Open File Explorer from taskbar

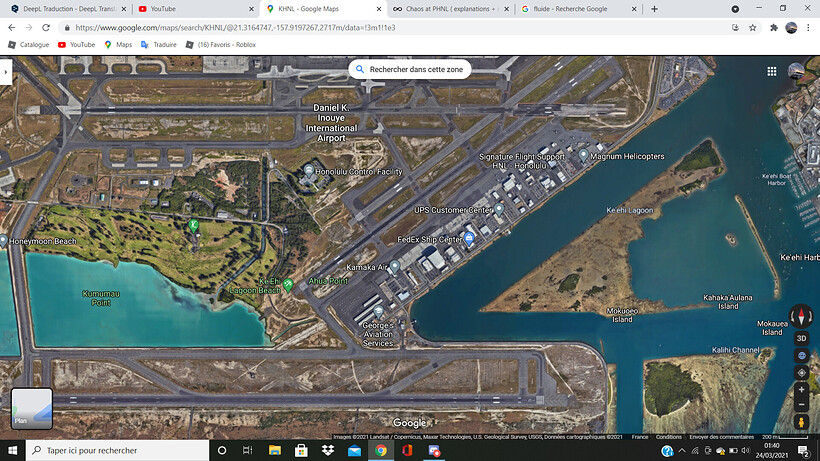(x=275, y=450)
